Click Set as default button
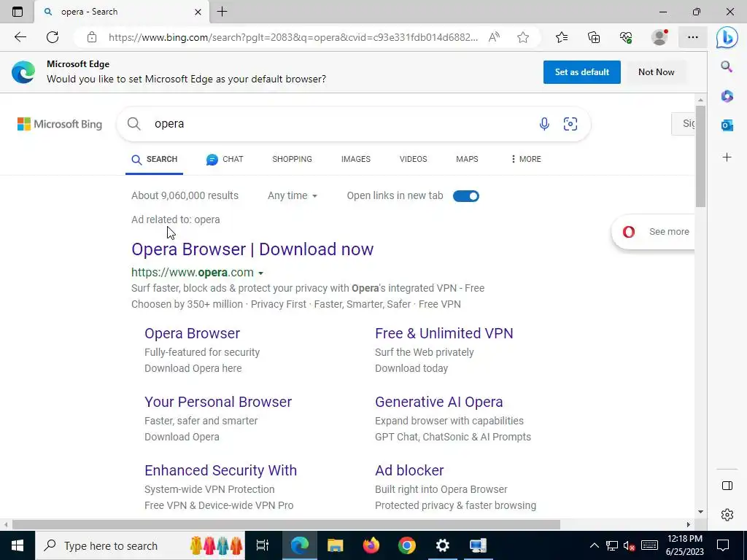This screenshot has width=747, height=560. point(581,72)
